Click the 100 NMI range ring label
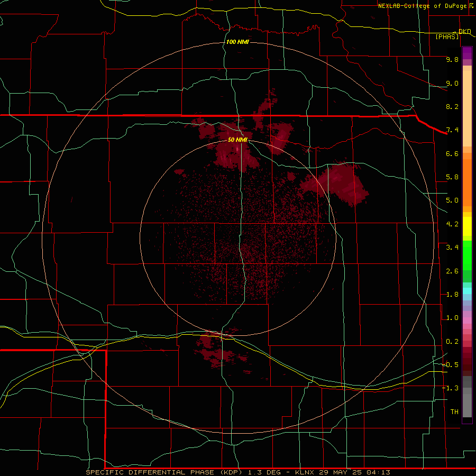Viewport: 476px width, 476px height. coord(237,42)
